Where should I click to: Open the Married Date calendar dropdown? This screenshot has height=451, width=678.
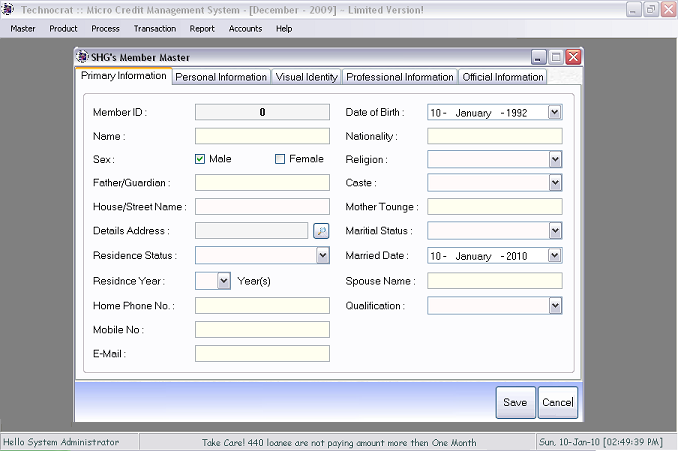pyautogui.click(x=554, y=256)
